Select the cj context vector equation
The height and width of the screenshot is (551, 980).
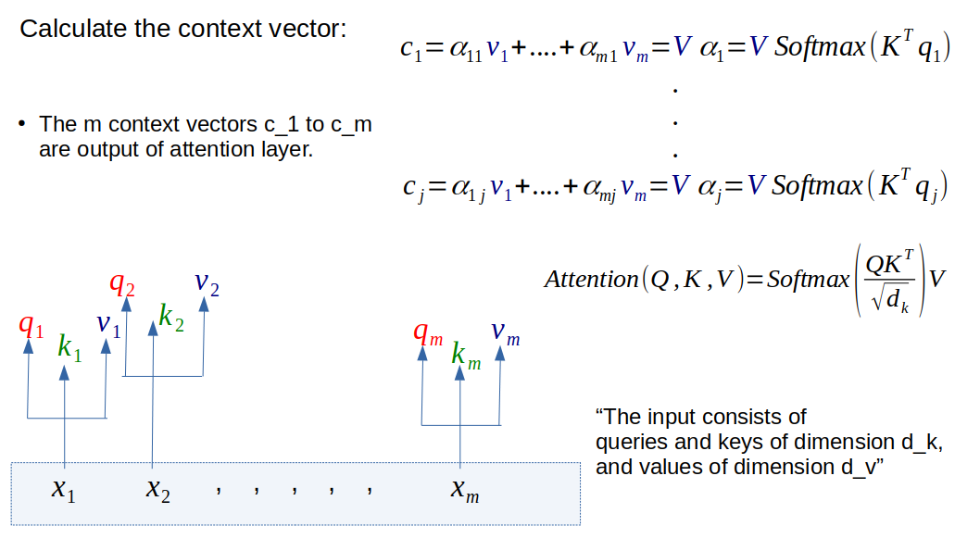[674, 187]
